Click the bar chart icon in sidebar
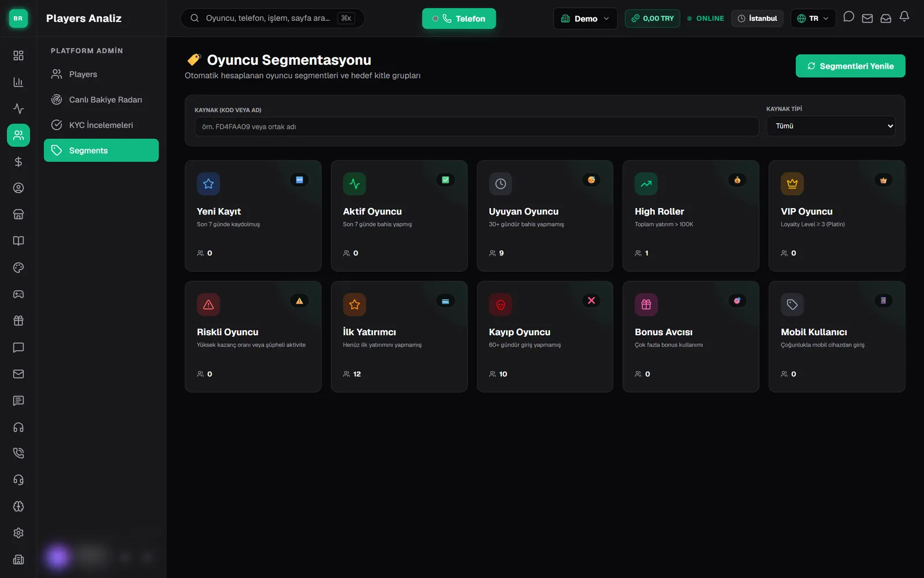This screenshot has width=924, height=578. (18, 82)
